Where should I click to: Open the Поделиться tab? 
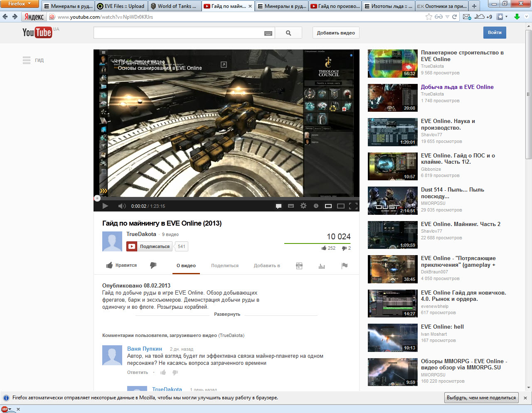(x=225, y=265)
